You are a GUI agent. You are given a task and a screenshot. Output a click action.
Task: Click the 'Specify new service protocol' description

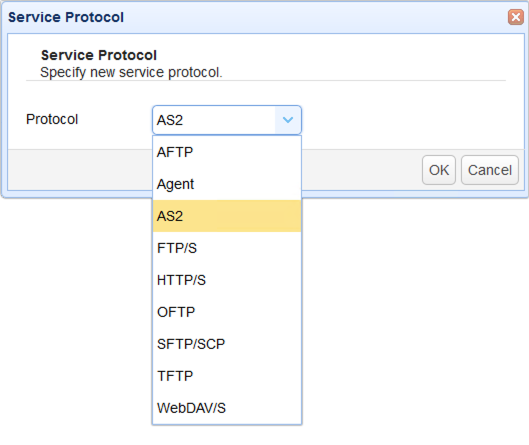click(131, 72)
